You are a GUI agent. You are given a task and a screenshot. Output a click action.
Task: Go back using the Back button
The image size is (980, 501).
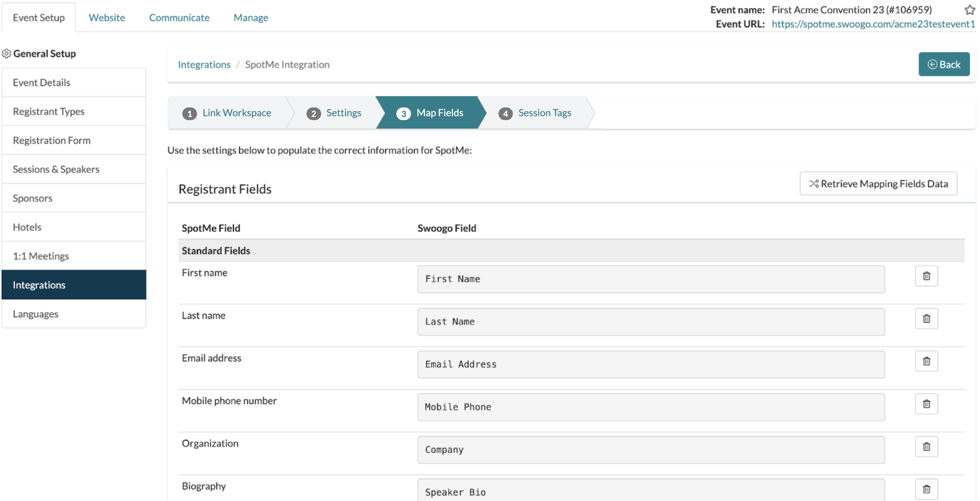(x=944, y=64)
